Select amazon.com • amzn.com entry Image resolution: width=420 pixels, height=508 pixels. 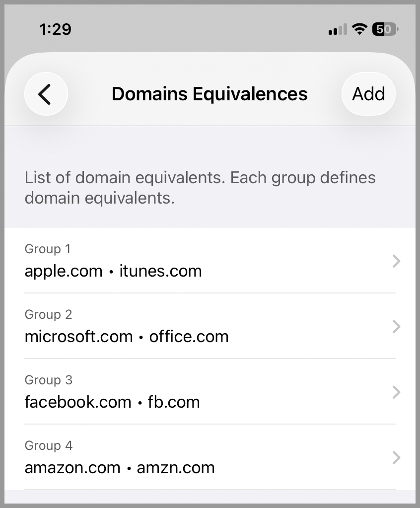pos(120,467)
